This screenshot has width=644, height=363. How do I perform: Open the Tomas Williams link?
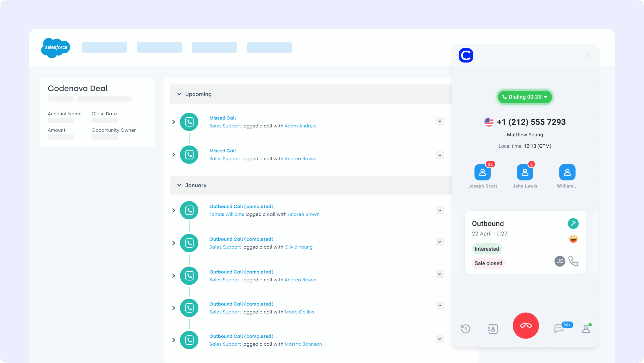click(226, 214)
